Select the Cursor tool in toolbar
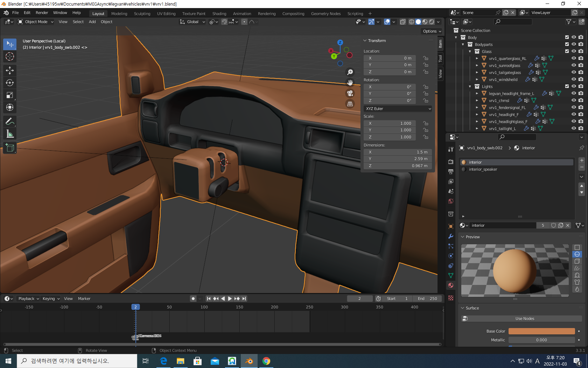This screenshot has width=588, height=368. click(10, 56)
